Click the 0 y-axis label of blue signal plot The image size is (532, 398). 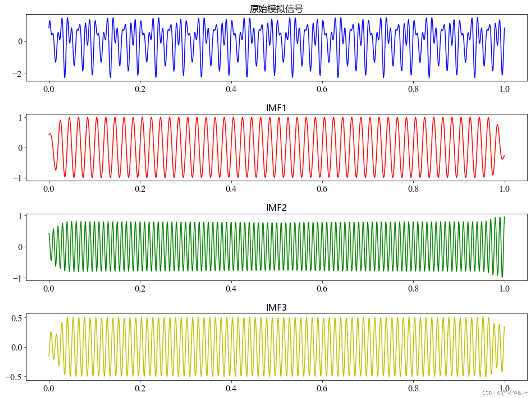pyautogui.click(x=20, y=41)
